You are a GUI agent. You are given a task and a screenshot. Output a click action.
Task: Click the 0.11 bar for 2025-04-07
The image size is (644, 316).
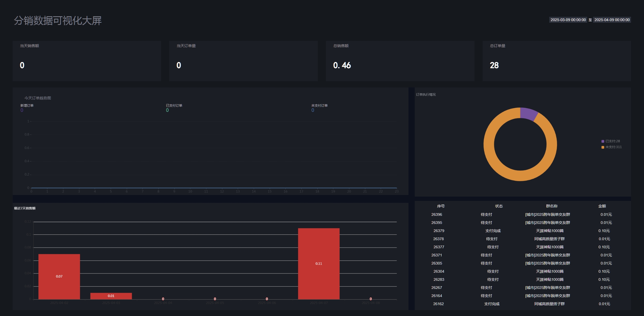point(319,263)
